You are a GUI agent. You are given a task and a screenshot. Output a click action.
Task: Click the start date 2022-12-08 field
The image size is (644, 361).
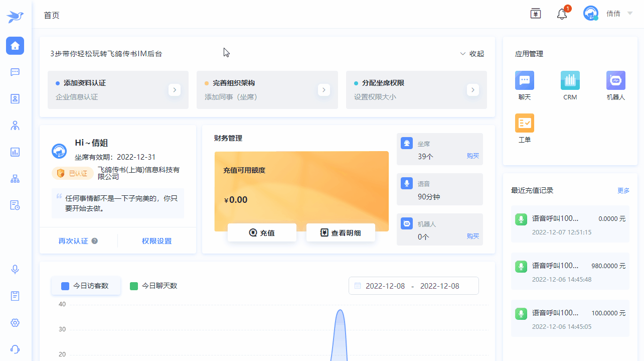385,286
